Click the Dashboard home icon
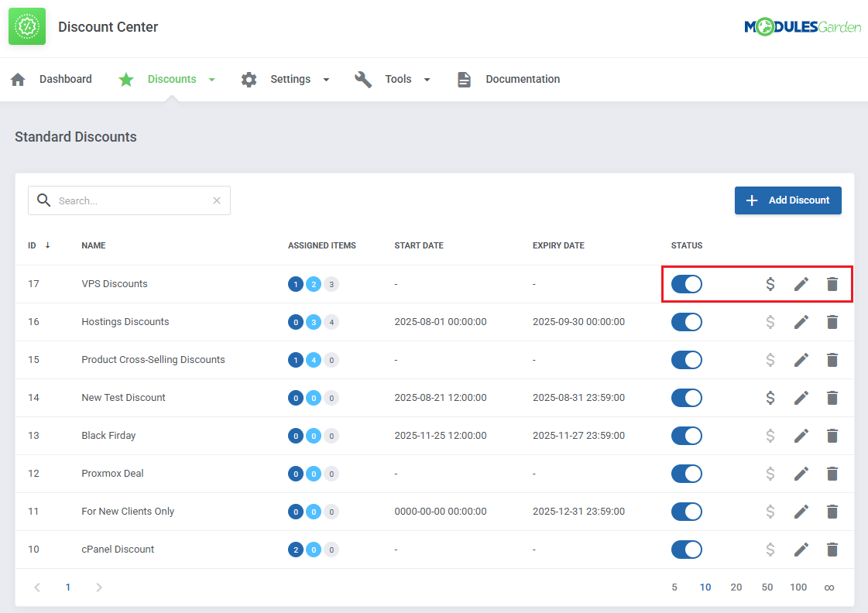This screenshot has height=613, width=868. coord(19,80)
